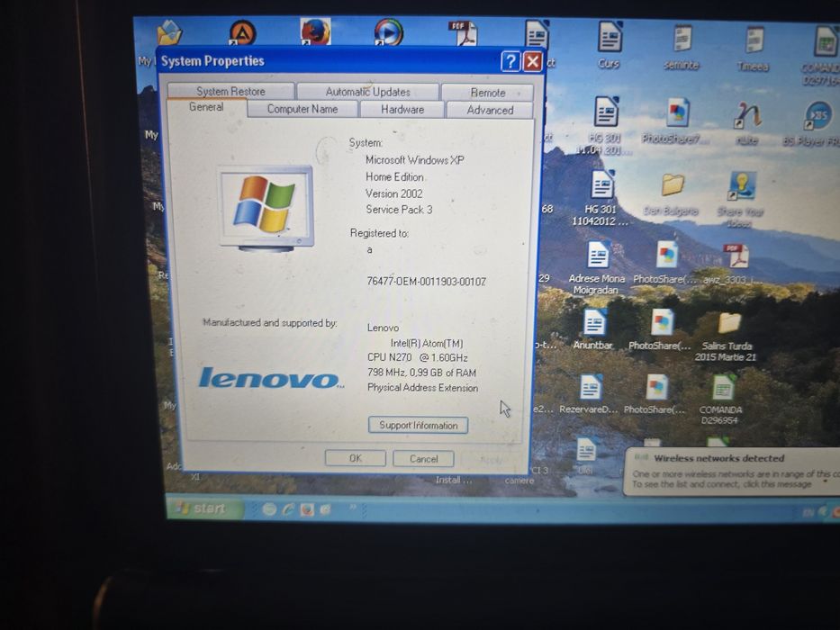Open the Start menu

point(204,508)
